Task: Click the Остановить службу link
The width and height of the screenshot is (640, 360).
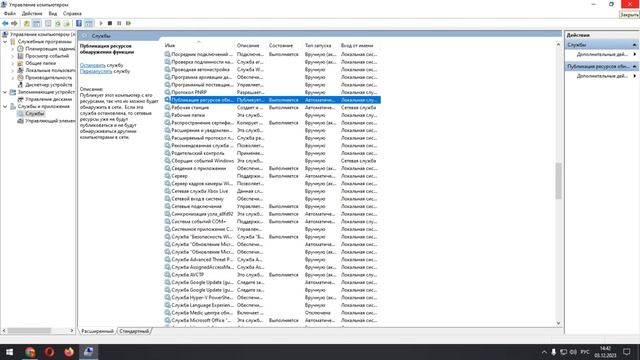Action: [x=93, y=65]
